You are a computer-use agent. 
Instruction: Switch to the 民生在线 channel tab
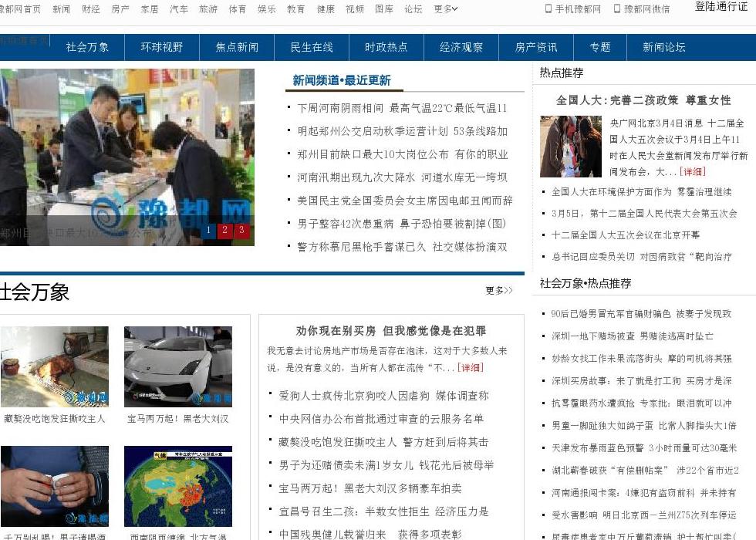[312, 47]
